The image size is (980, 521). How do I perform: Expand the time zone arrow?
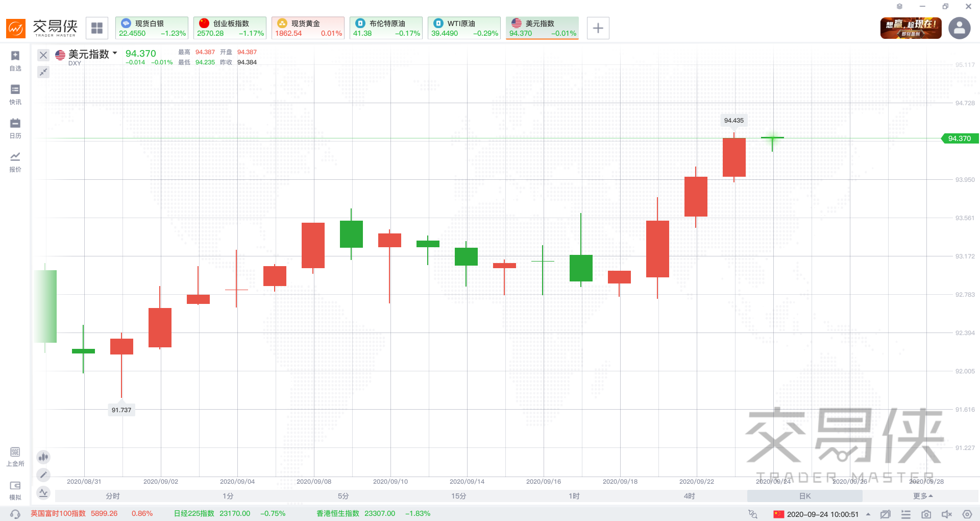click(x=868, y=514)
